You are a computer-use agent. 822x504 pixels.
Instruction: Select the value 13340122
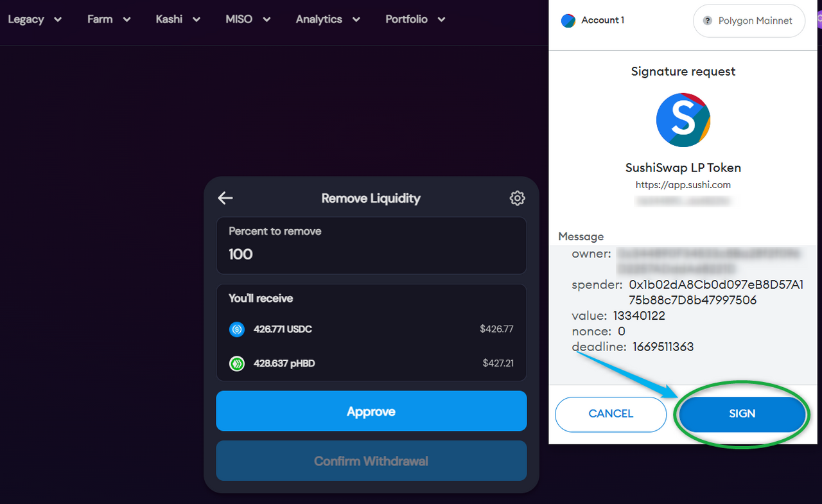pos(639,316)
